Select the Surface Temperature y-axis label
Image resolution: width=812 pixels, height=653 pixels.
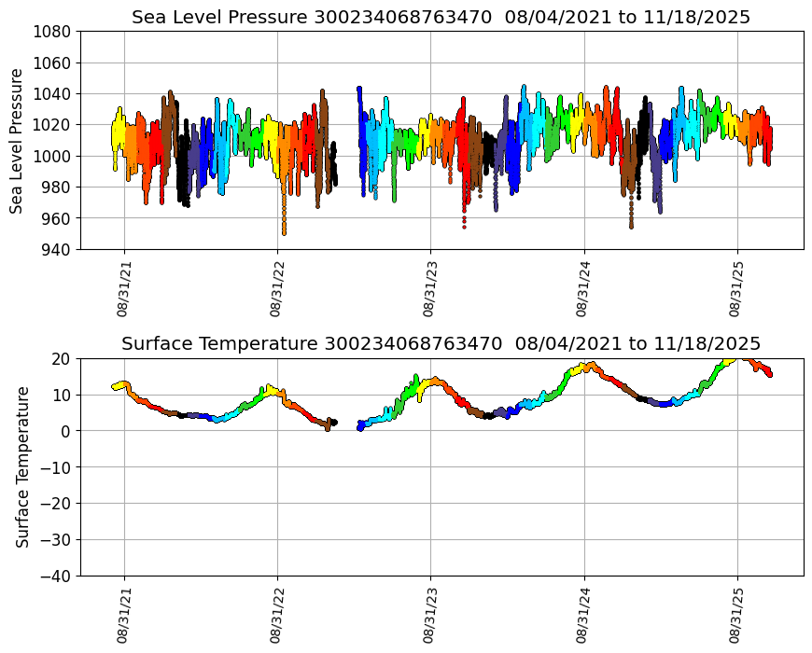click(x=22, y=466)
